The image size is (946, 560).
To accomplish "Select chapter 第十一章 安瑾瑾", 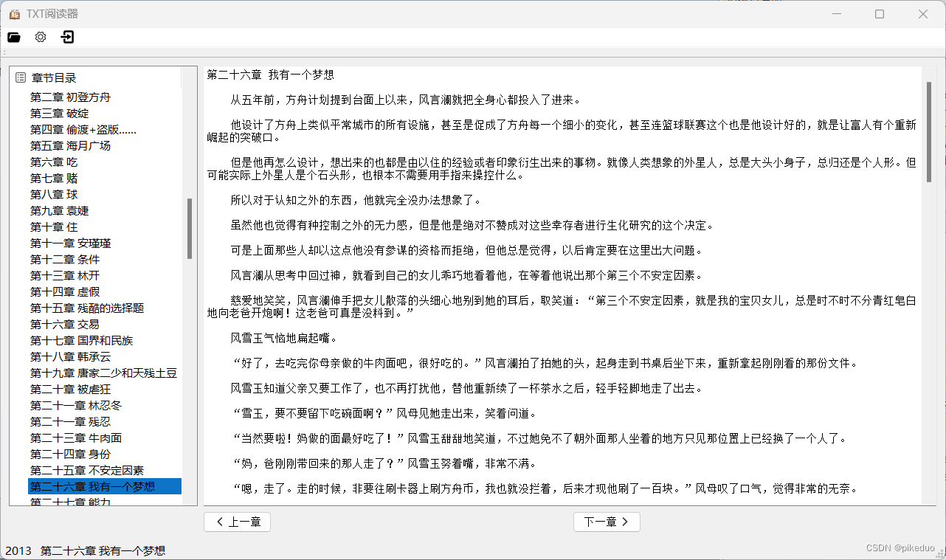I will 70,243.
